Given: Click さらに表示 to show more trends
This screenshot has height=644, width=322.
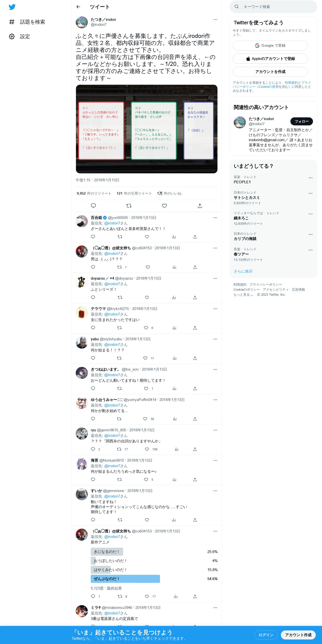Looking at the screenshot, I should pyautogui.click(x=243, y=271).
